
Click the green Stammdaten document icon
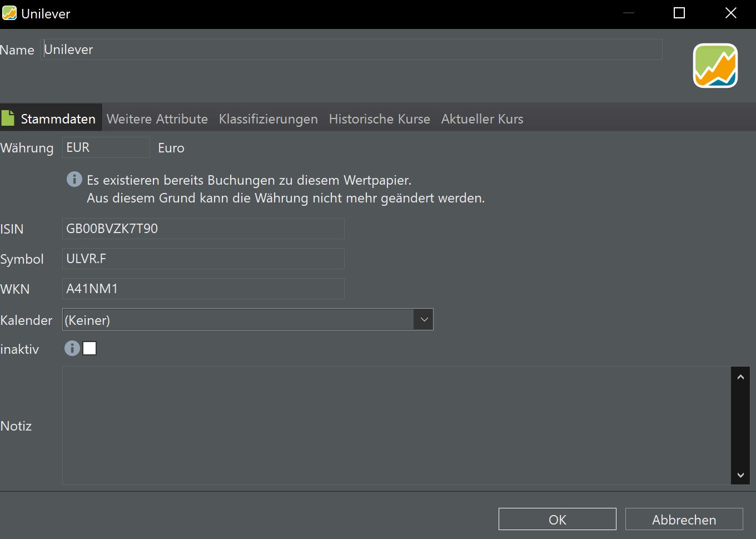tap(8, 118)
